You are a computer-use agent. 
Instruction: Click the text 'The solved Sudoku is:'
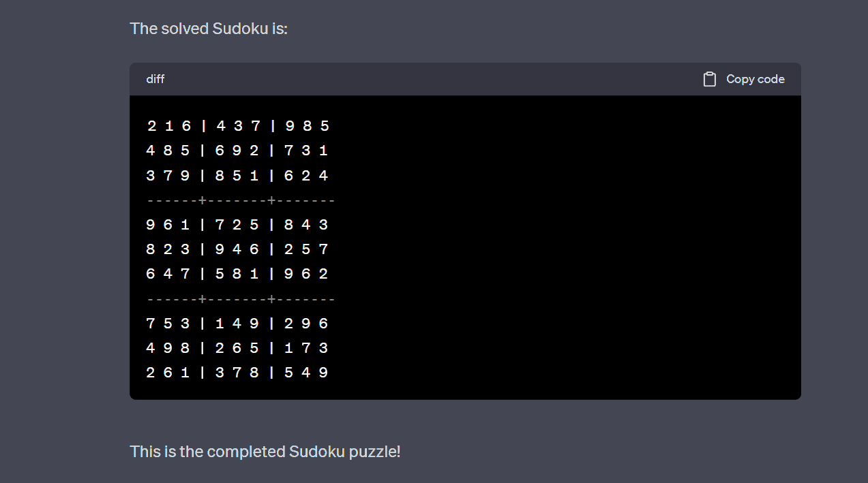pos(209,29)
